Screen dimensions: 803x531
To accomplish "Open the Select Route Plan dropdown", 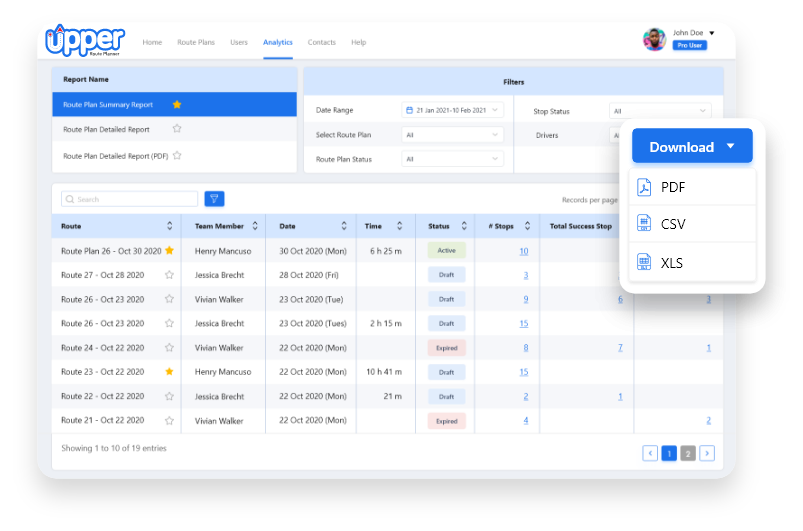I will pos(452,135).
